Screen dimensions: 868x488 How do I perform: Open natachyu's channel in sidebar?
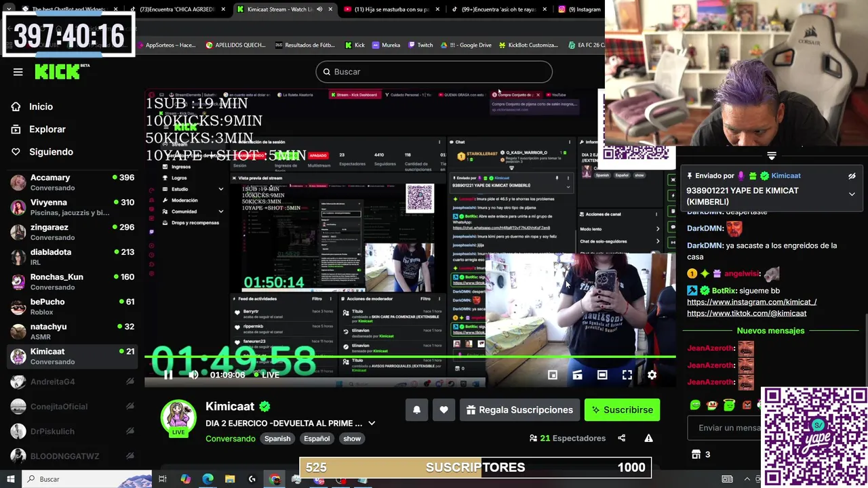(73, 331)
